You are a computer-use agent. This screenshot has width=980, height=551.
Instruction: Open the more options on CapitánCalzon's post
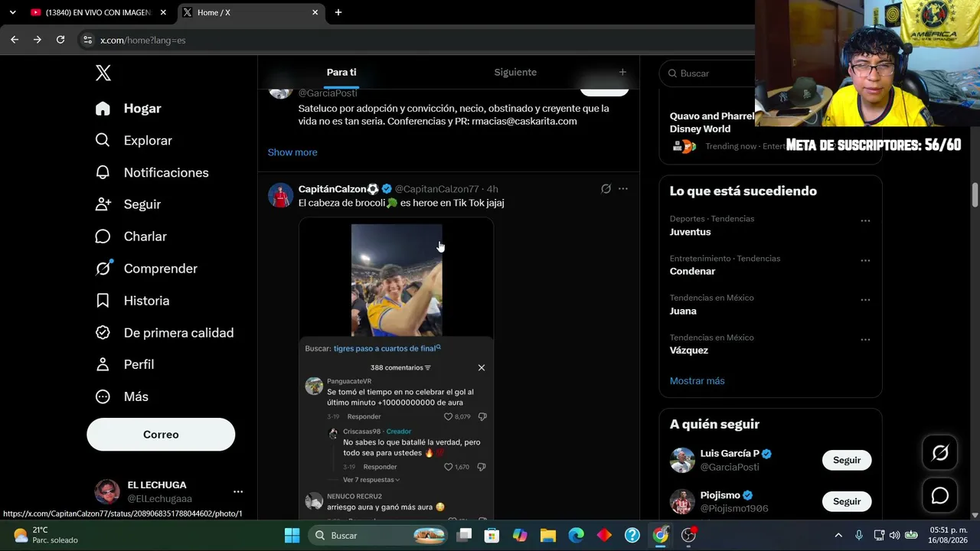coord(623,189)
